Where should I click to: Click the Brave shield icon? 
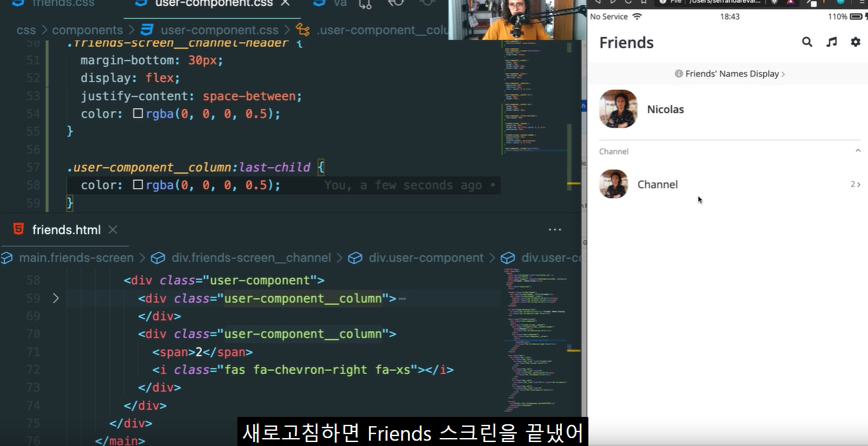[x=775, y=2]
